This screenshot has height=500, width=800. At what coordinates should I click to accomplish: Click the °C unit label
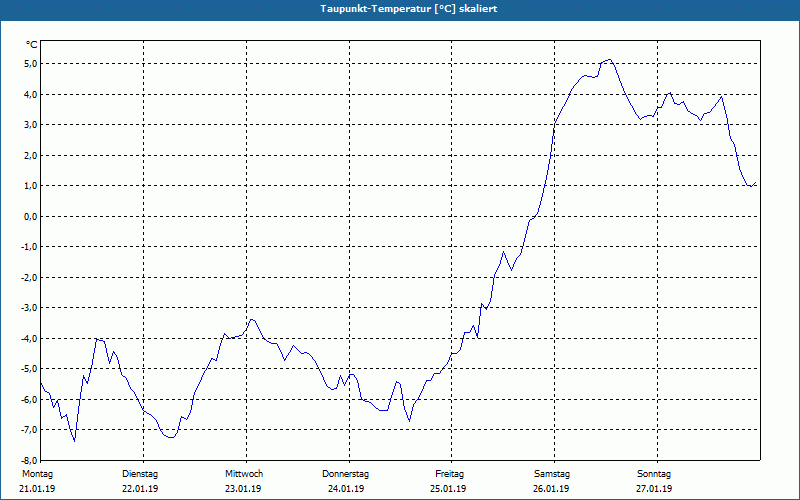(x=32, y=45)
